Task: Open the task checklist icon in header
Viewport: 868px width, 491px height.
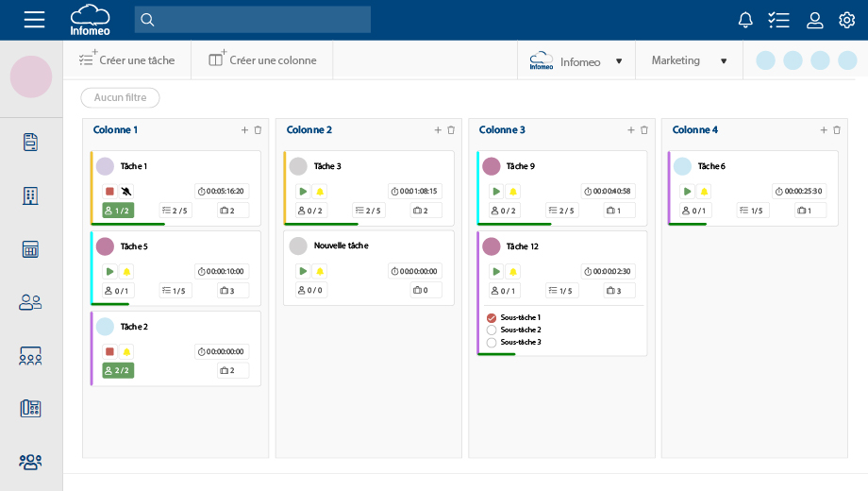Action: 778,20
